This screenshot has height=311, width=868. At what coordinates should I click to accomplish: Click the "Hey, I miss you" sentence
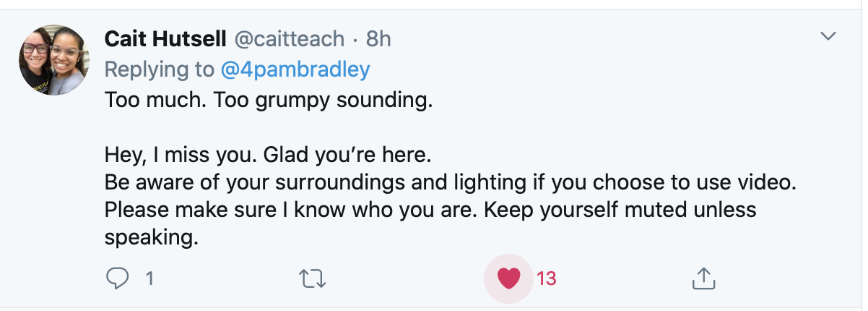[179, 155]
